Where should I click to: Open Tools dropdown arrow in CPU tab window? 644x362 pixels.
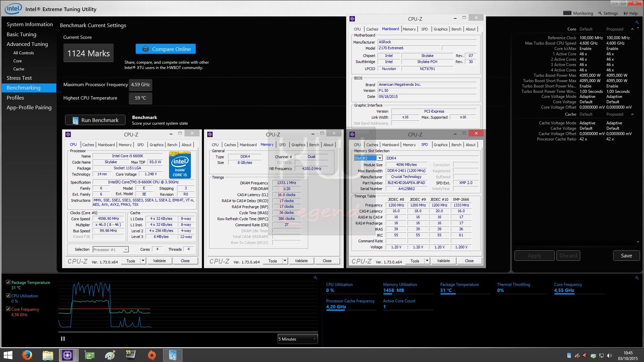[143, 261]
